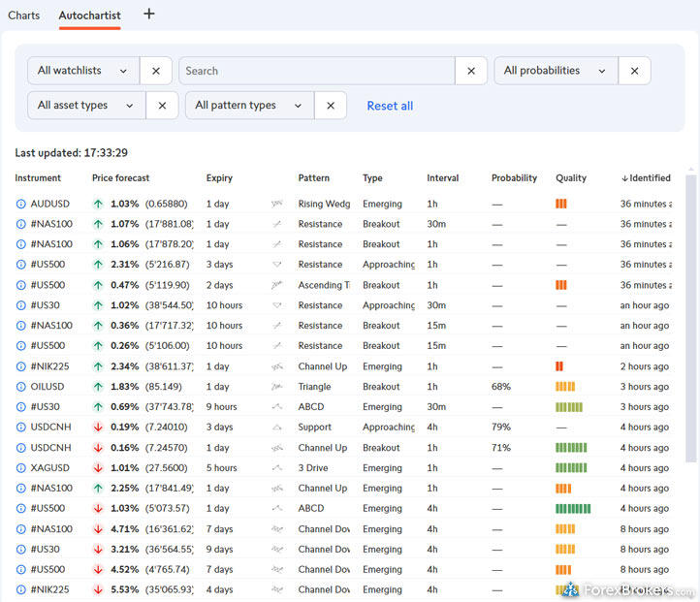Click the 1.83% forecast for OILUSD
Image resolution: width=700 pixels, height=602 pixels.
(124, 387)
